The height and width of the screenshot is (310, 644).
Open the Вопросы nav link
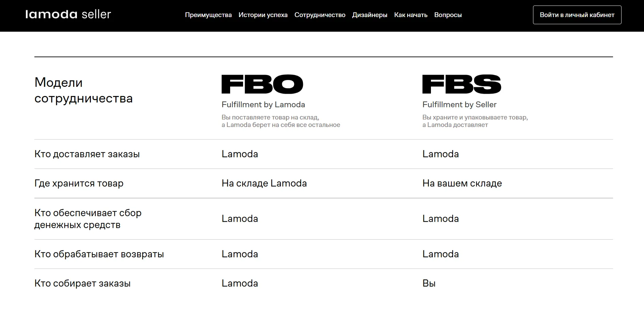click(448, 15)
